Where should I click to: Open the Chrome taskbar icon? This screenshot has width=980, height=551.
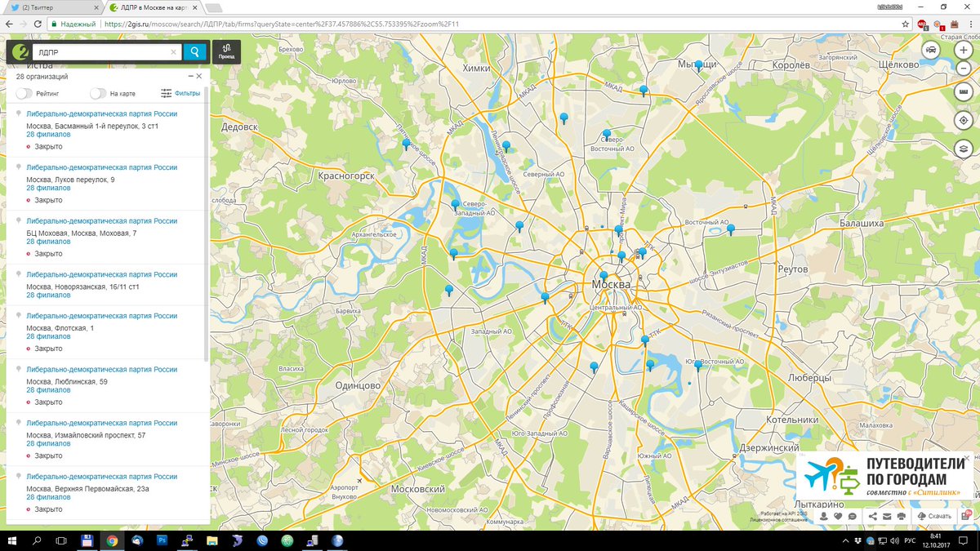tap(112, 540)
